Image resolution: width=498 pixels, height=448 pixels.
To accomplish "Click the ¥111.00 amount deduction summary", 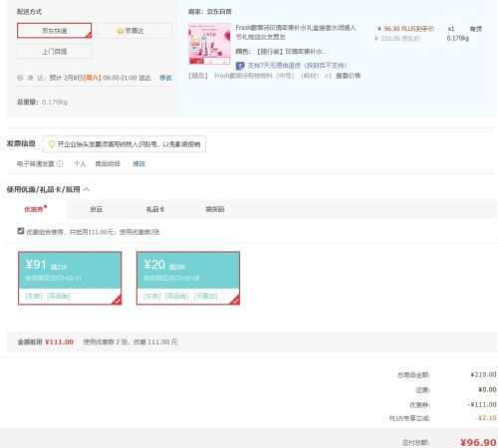I will [59, 341].
